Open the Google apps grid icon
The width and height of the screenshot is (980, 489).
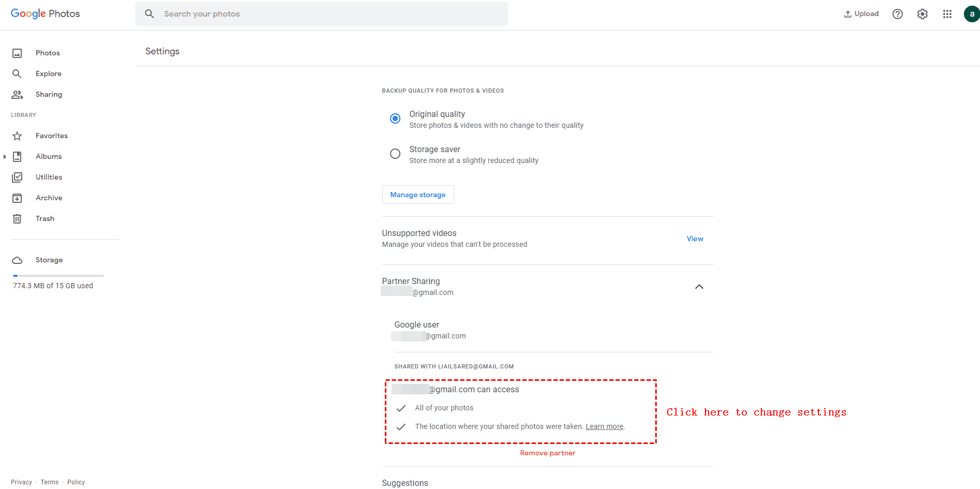click(x=947, y=14)
